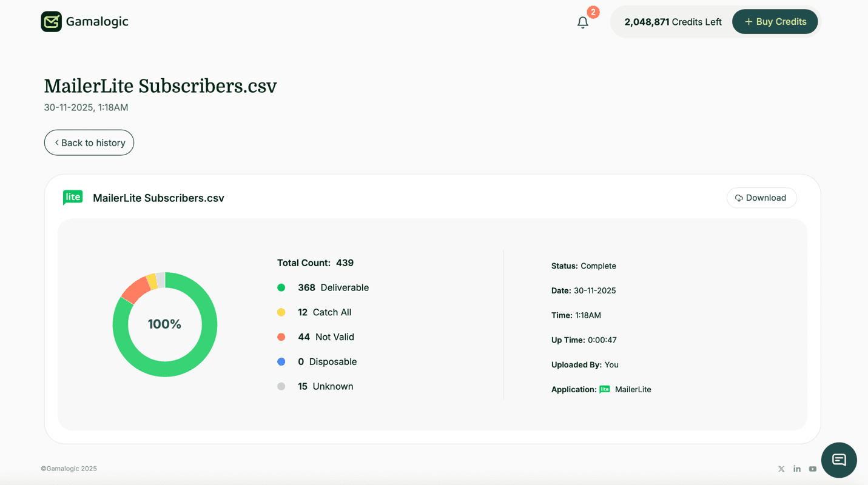
Task: Click Download on the results card
Action: pos(761,198)
